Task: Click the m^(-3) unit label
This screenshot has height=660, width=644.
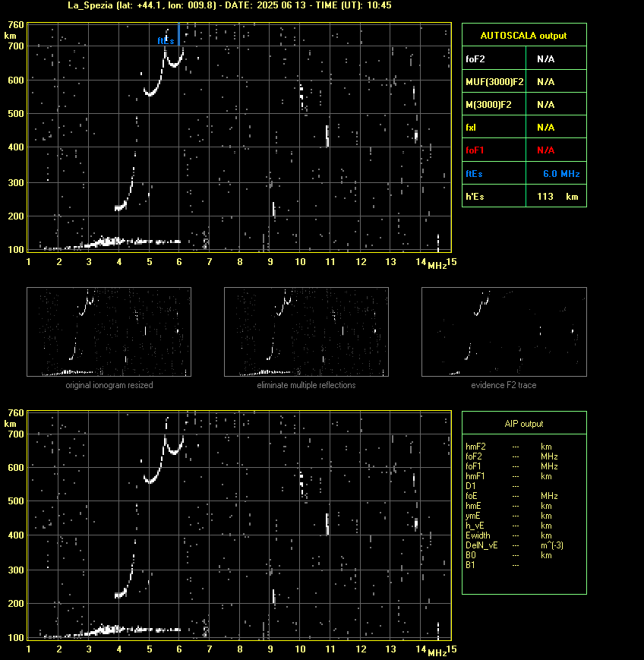Action: click(552, 545)
